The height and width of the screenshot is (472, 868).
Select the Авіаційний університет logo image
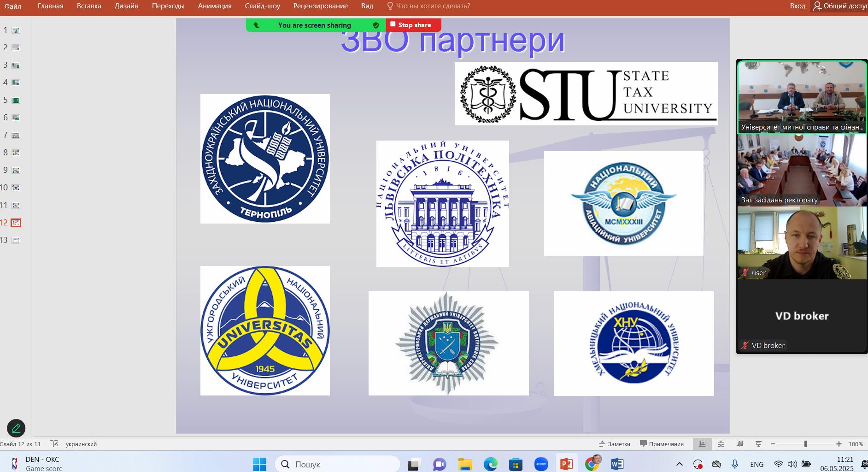pyautogui.click(x=624, y=204)
